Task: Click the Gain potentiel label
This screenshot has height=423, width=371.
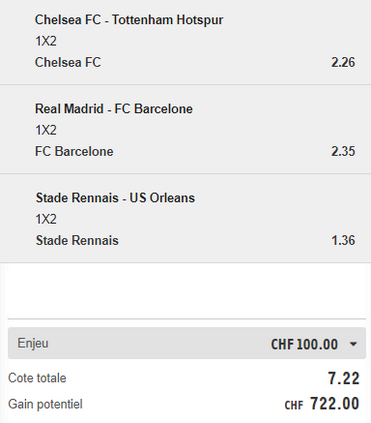Action: click(45, 404)
